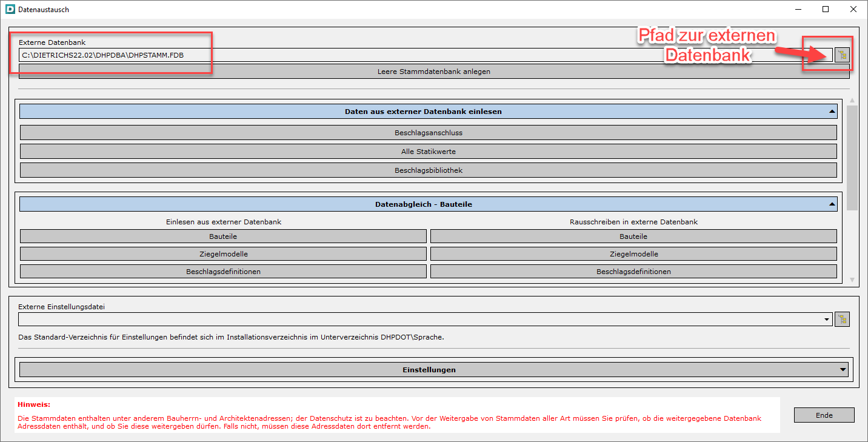Click the Ende button to close the dialog

click(x=824, y=415)
